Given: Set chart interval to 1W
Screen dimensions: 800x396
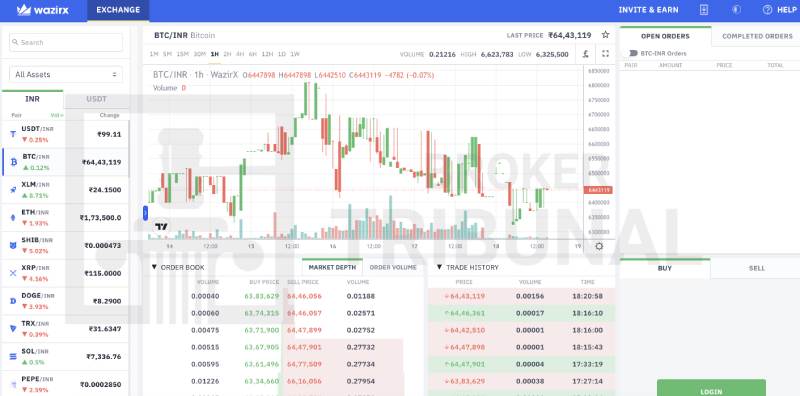Looking at the screenshot, I should click(x=295, y=54).
